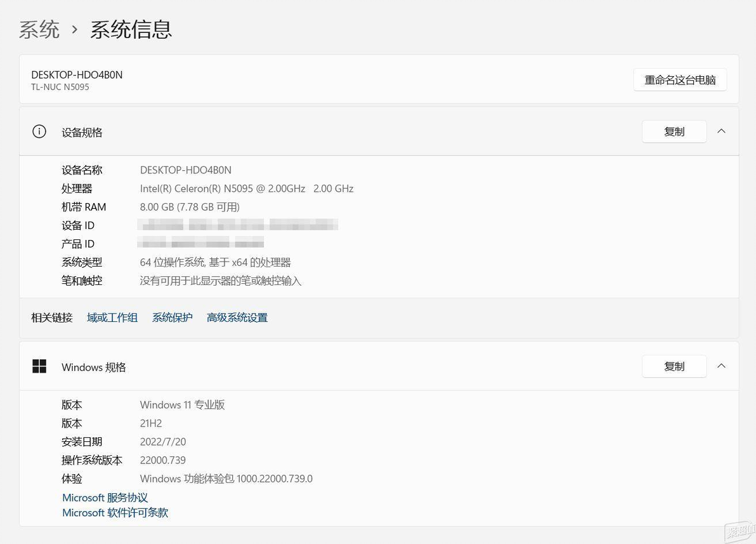This screenshot has height=544, width=756.
Task: Open Microsoft 服务协议 link
Action: pyautogui.click(x=105, y=498)
